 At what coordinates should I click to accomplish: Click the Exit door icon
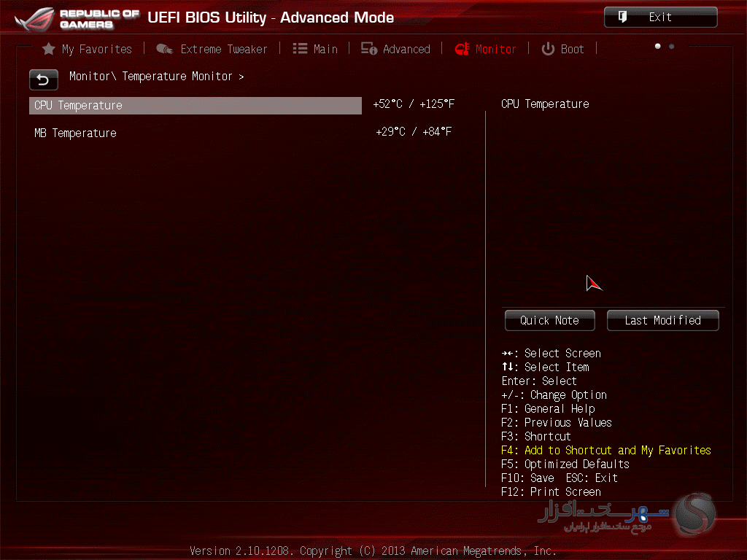click(x=622, y=17)
